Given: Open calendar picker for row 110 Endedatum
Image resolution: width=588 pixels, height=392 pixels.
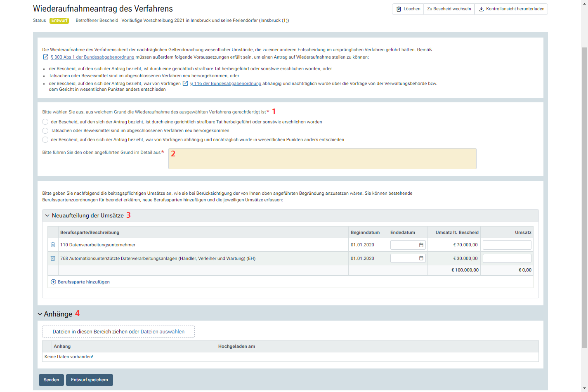Looking at the screenshot, I should click(x=421, y=245).
